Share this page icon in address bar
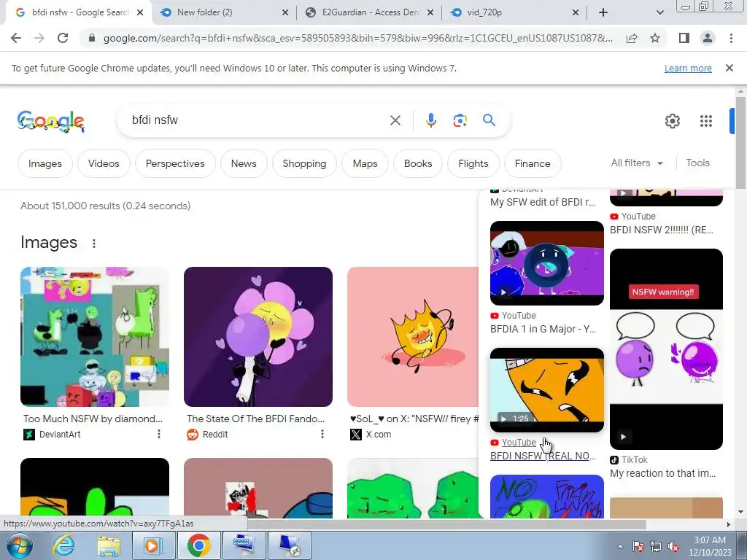Image resolution: width=747 pixels, height=560 pixels. point(632,38)
